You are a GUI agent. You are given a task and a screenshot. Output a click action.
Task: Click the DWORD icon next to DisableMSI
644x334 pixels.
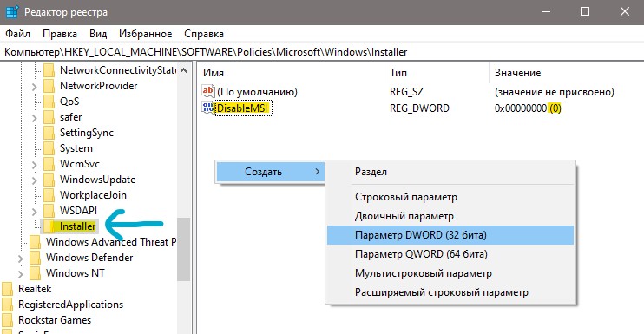(208, 108)
